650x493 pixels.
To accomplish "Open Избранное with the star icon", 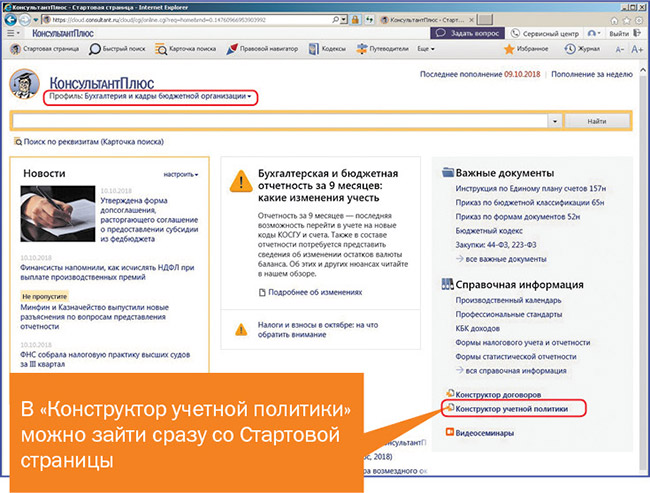I will point(526,49).
